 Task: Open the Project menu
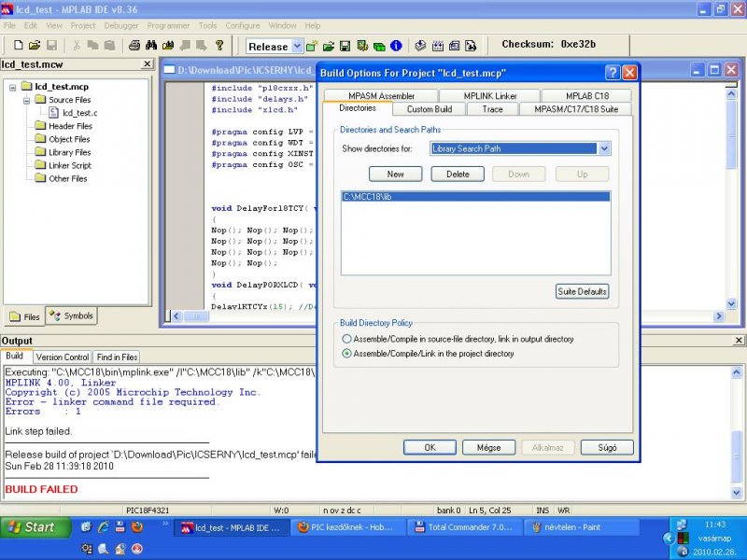[83, 25]
